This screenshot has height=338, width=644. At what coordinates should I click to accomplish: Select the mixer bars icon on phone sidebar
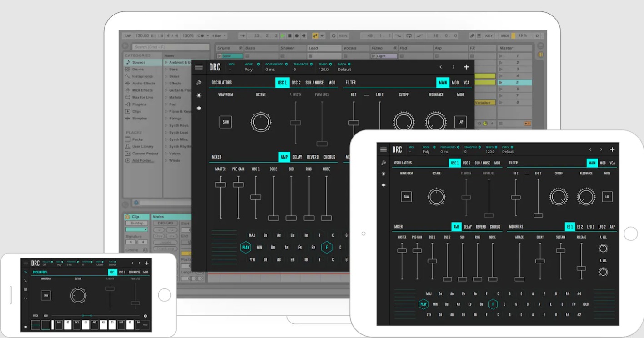coord(25,289)
